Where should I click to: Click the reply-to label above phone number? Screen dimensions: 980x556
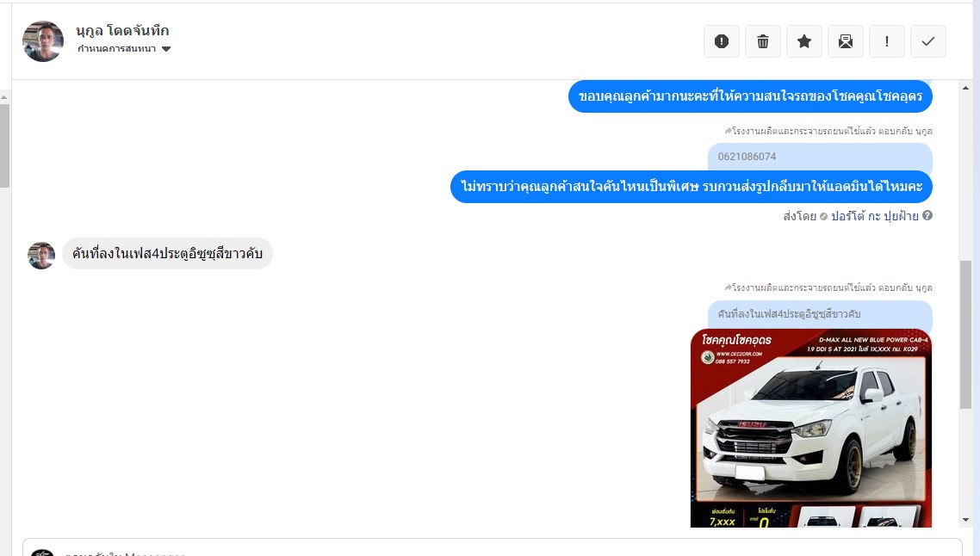pos(828,131)
